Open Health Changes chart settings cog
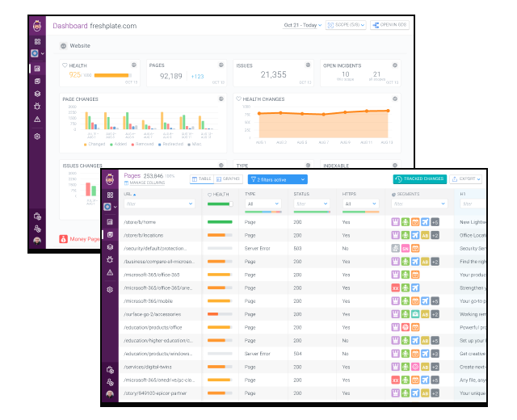The height and width of the screenshot is (420, 517). 395,99
